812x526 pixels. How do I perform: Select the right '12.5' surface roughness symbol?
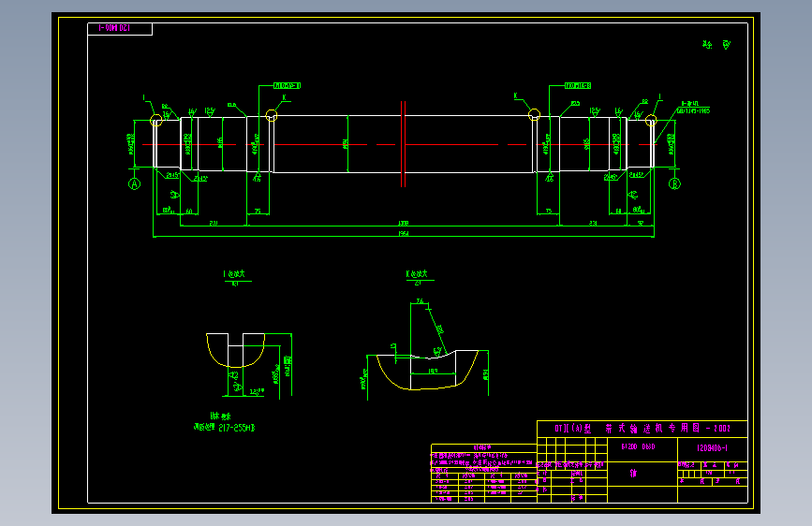coord(595,111)
